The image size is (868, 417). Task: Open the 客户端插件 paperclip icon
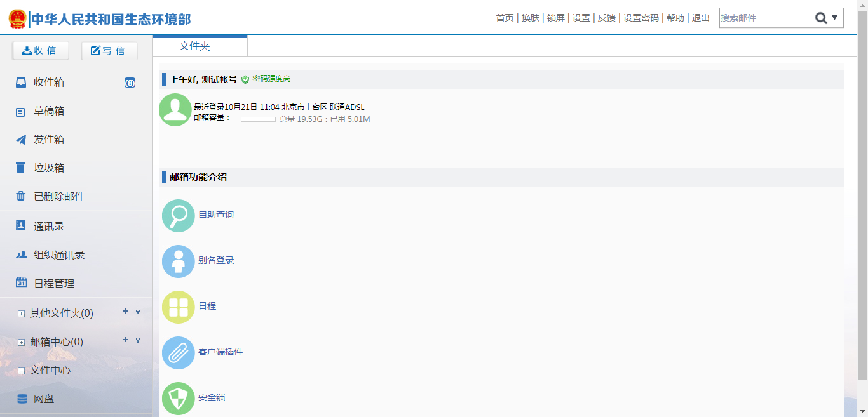point(178,352)
